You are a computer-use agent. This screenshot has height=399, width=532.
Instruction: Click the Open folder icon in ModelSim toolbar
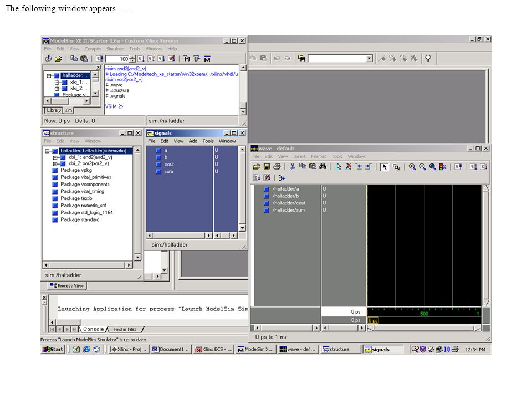pyautogui.click(x=58, y=59)
